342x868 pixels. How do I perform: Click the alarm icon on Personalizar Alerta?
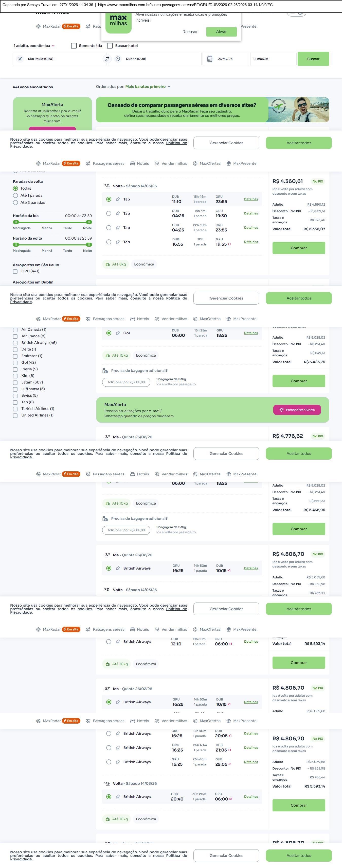tap(281, 410)
